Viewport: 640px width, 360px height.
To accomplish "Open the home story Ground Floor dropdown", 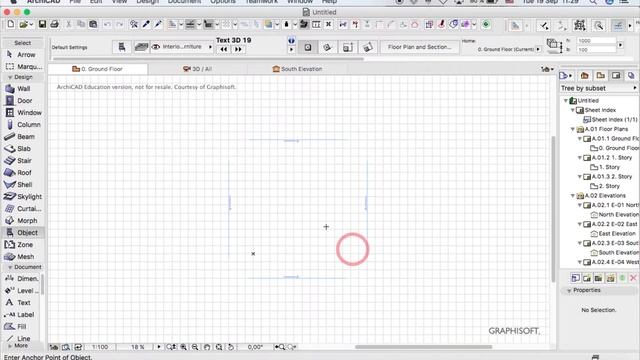I will click(538, 49).
